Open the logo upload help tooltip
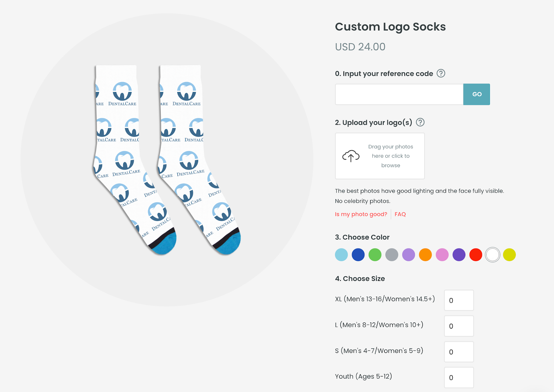 click(420, 122)
